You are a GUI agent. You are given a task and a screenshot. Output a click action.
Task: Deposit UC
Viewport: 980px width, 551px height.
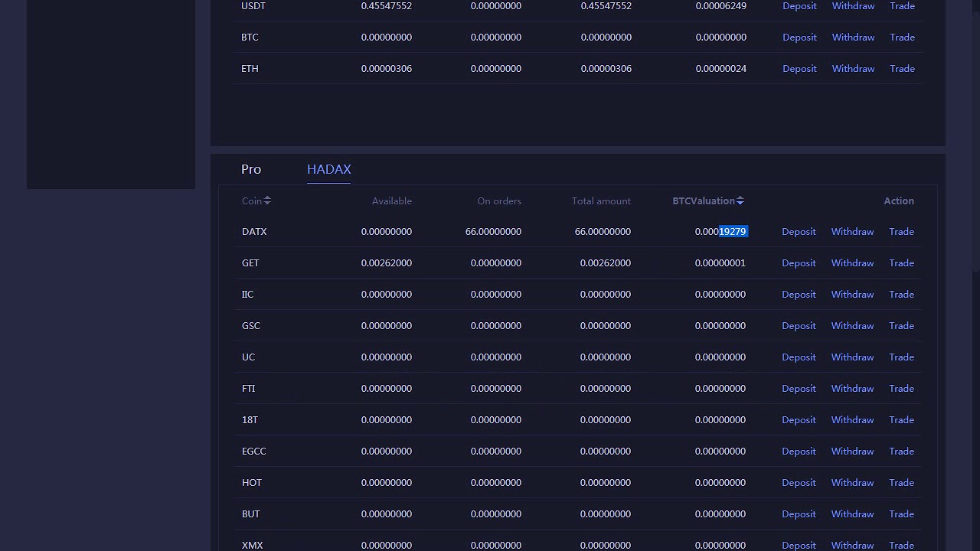click(799, 357)
